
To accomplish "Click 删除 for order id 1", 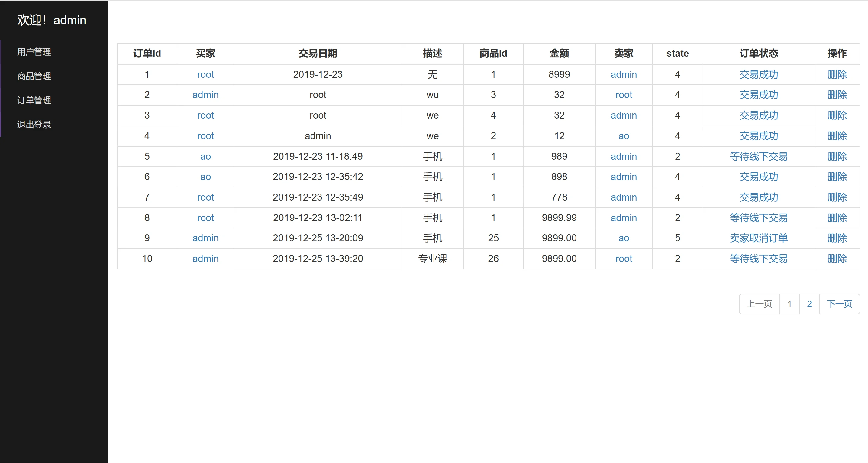I will coord(837,74).
